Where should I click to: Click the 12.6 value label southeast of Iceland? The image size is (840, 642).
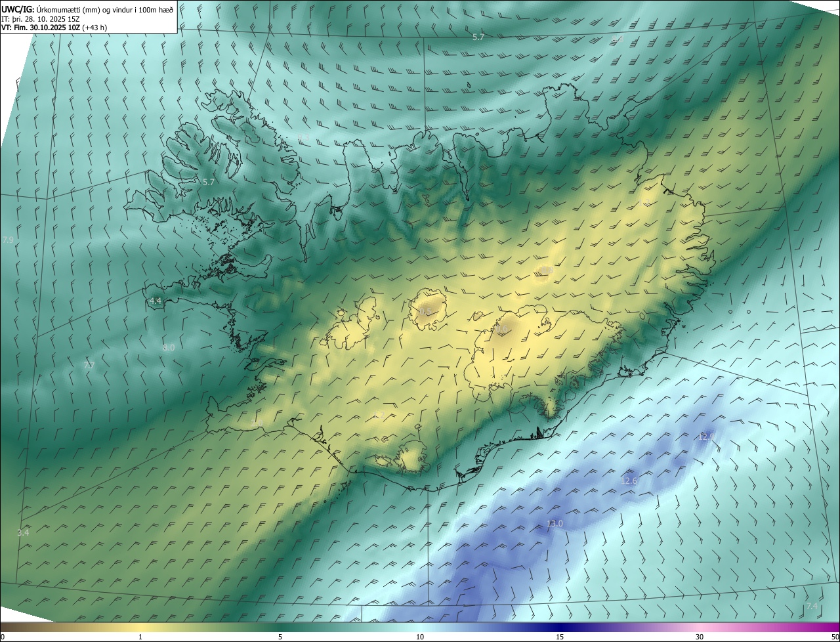tap(629, 481)
